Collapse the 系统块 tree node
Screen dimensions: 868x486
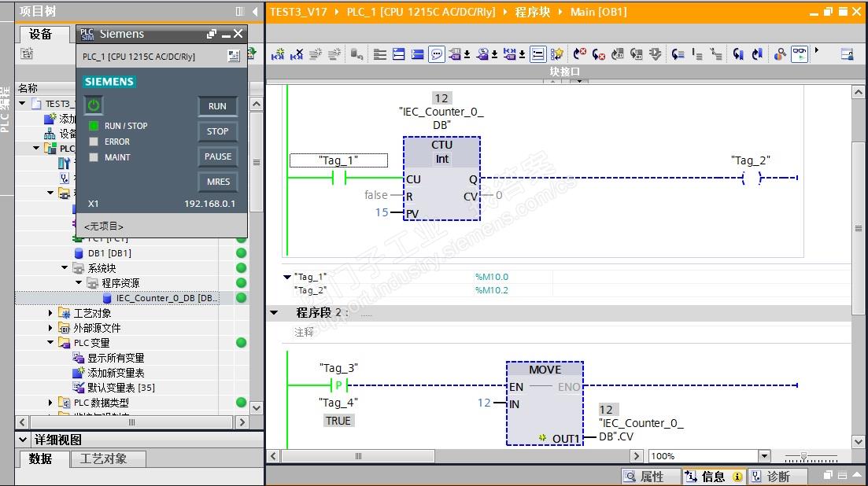pyautogui.click(x=65, y=267)
